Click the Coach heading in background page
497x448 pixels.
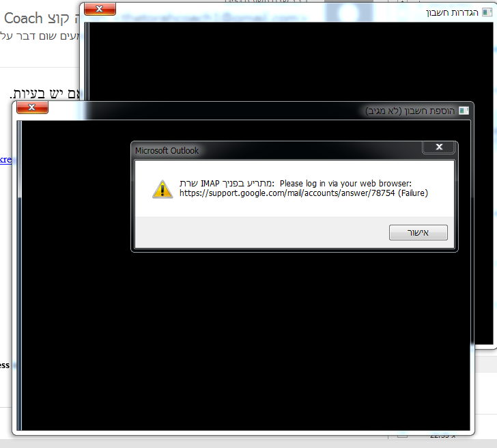(23, 18)
